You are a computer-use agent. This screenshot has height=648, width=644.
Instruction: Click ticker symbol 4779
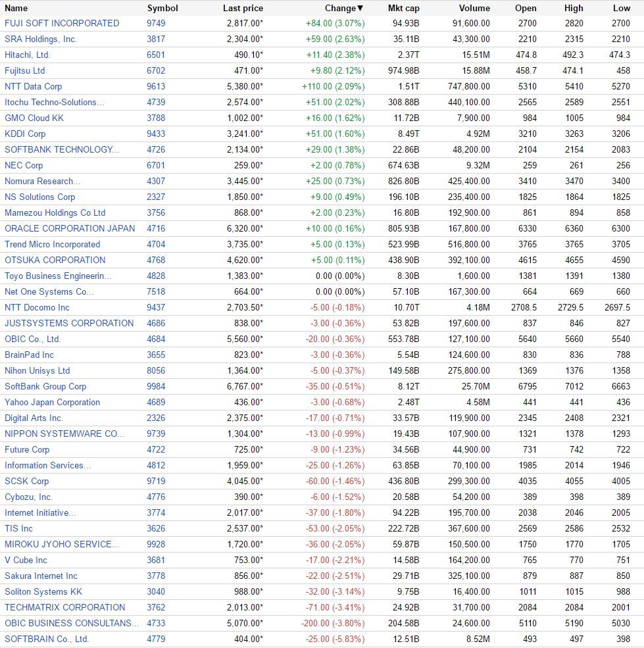point(157,639)
